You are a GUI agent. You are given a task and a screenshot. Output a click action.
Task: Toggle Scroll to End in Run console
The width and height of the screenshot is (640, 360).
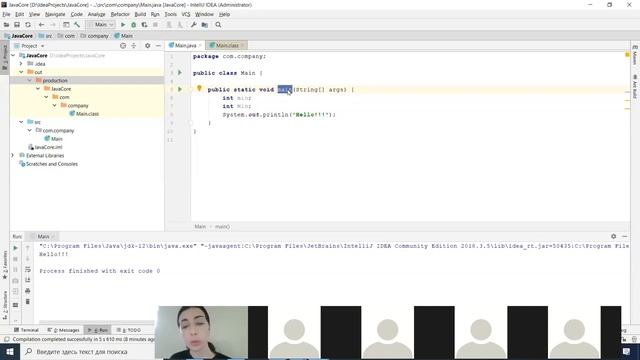point(28,280)
